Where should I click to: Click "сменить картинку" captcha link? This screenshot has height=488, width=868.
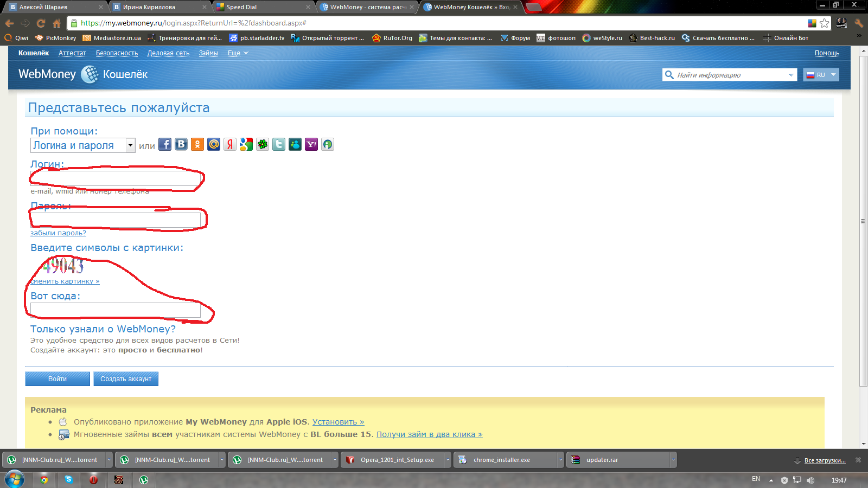[x=65, y=281]
